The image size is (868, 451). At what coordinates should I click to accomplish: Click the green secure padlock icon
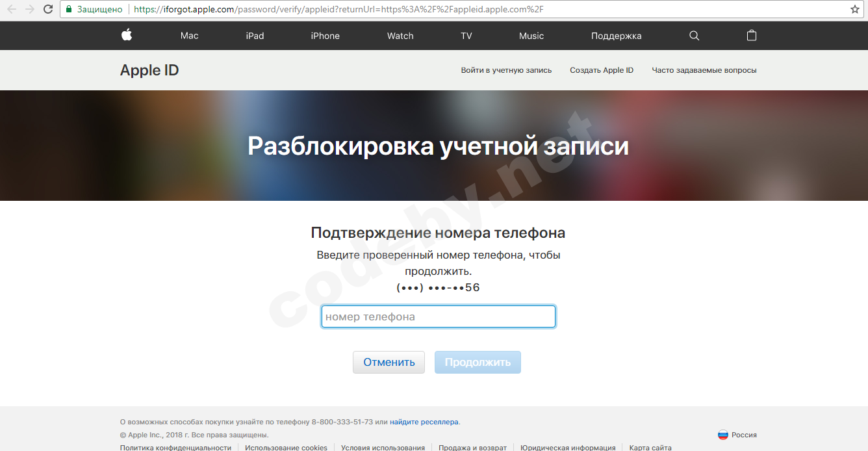(69, 10)
